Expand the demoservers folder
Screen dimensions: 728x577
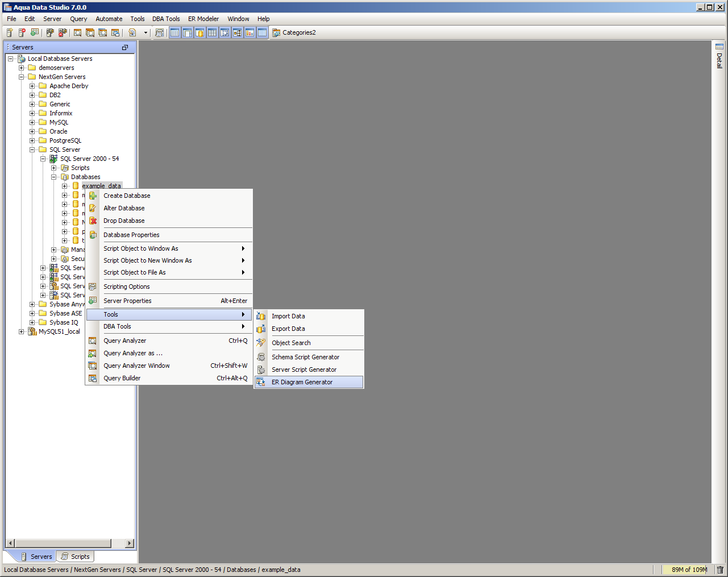click(21, 68)
